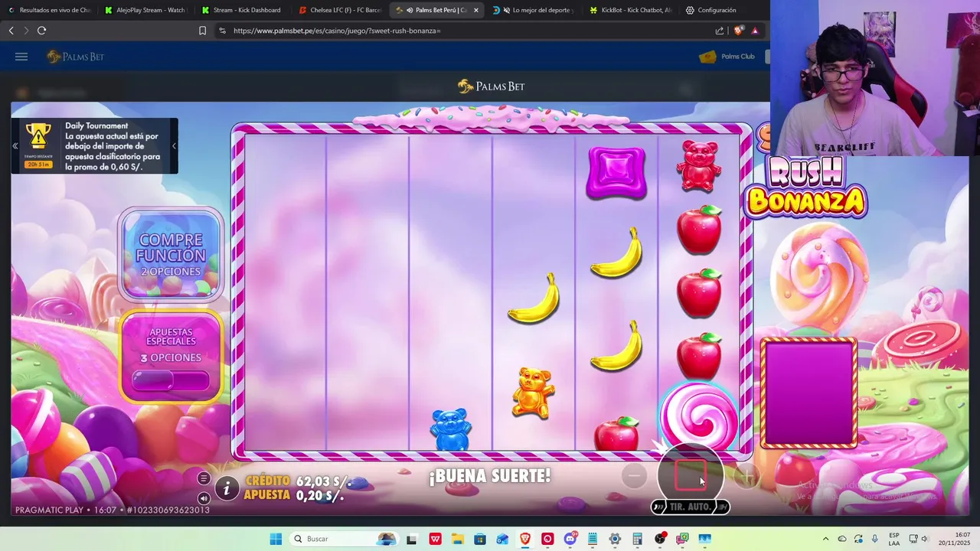Open the game info button
The width and height of the screenshot is (980, 551).
[227, 488]
